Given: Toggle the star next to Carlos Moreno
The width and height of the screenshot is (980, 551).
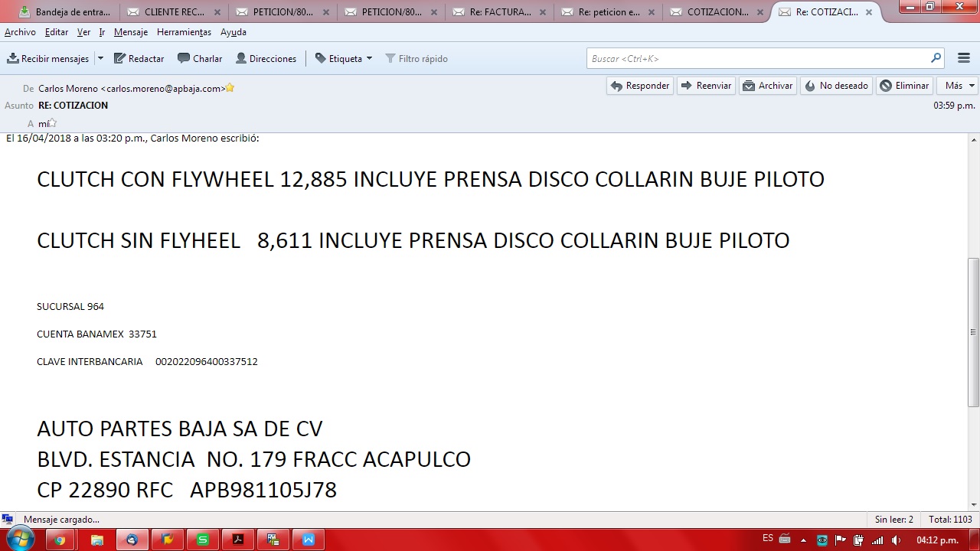Looking at the screenshot, I should [230, 88].
